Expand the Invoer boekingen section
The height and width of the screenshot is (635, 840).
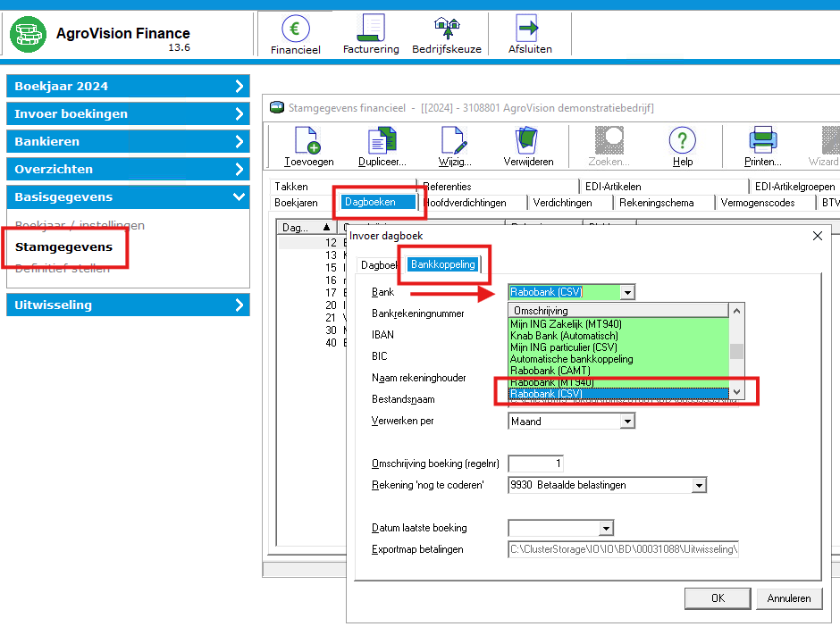click(128, 114)
